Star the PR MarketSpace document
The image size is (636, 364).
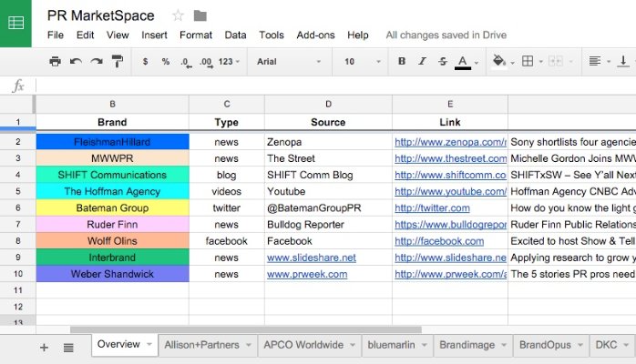[178, 15]
